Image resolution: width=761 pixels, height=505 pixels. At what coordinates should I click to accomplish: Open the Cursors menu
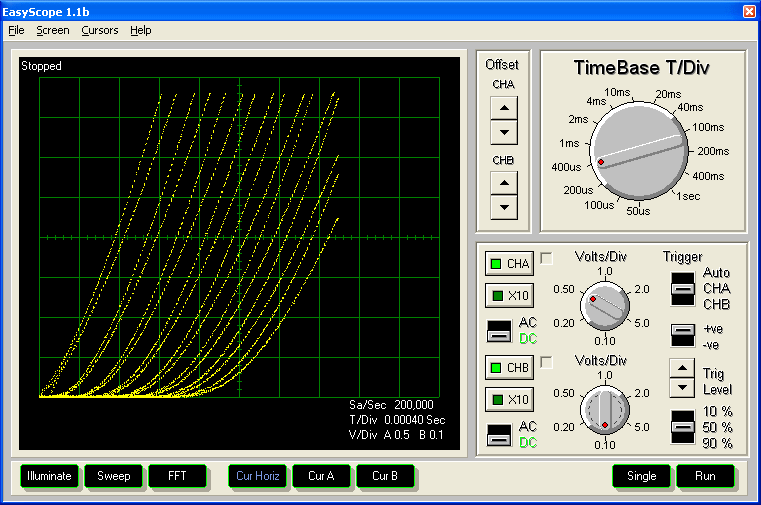99,30
